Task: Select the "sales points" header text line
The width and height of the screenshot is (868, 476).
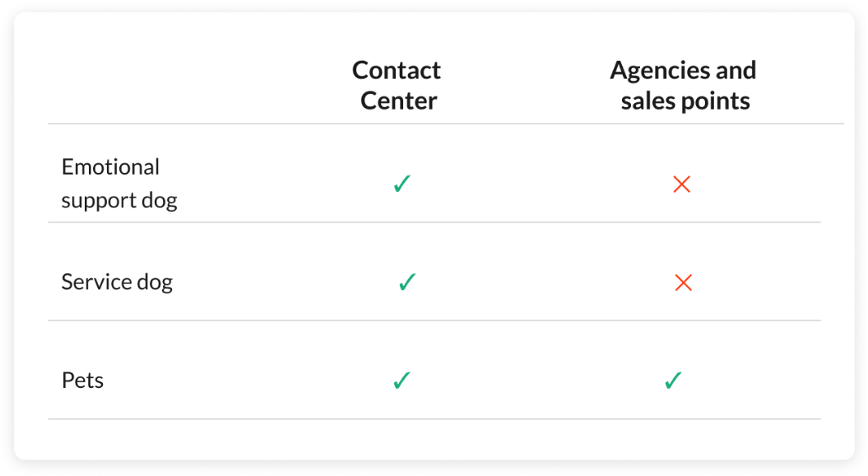Action: 685,101
